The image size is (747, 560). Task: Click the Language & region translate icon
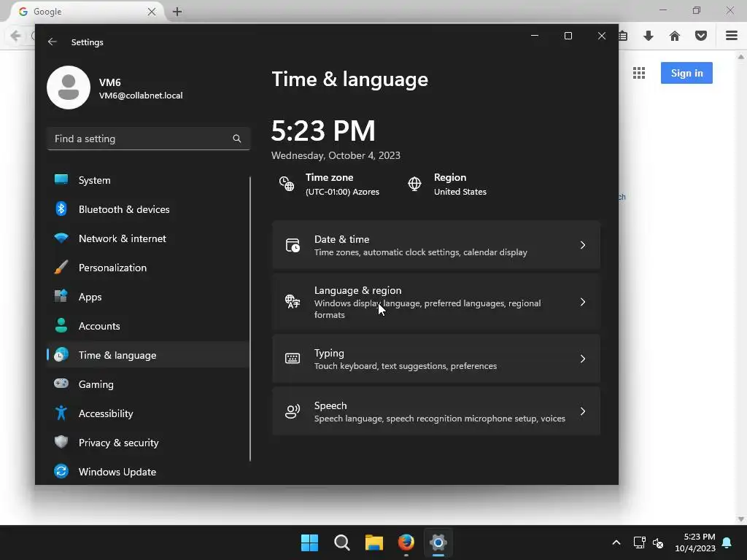coord(293,302)
